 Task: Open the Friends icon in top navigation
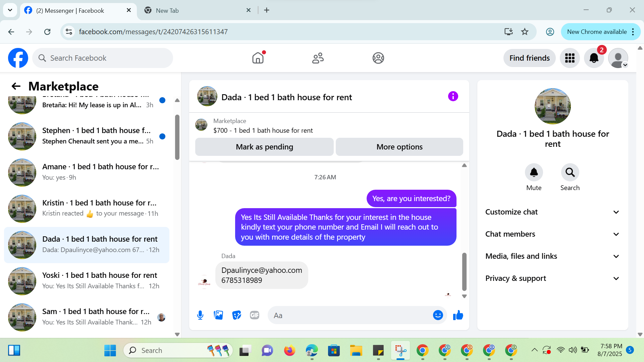coord(318,58)
